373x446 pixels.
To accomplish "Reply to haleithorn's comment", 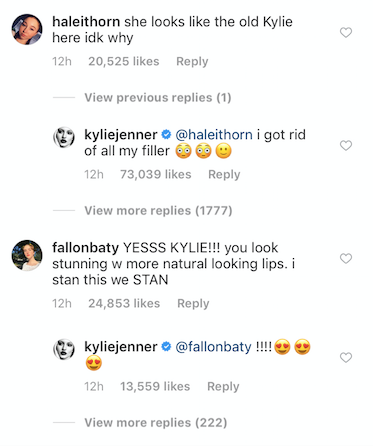I will pyautogui.click(x=192, y=62).
